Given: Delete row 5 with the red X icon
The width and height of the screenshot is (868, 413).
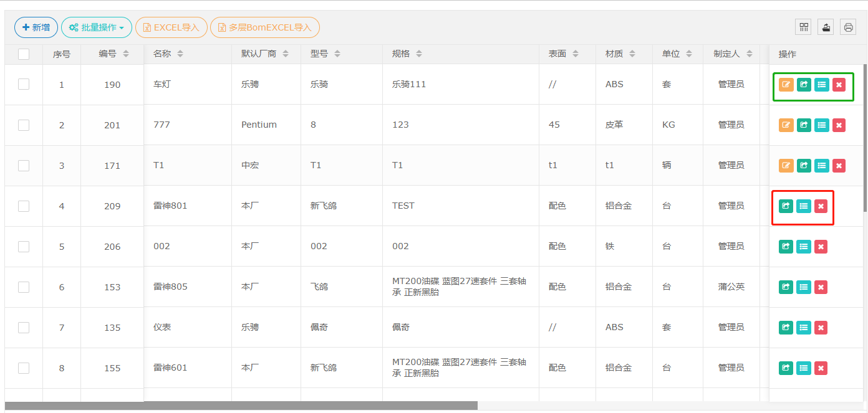Looking at the screenshot, I should (x=821, y=247).
